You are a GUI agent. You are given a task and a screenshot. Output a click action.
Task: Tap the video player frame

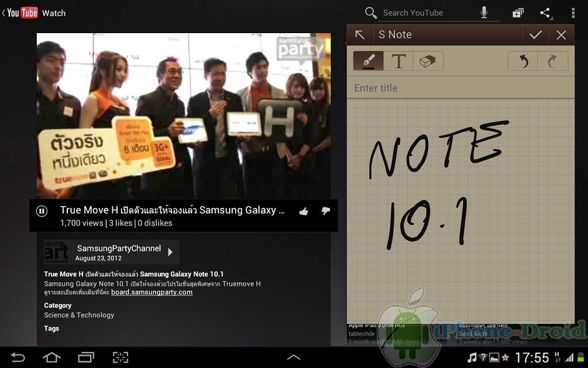point(184,116)
